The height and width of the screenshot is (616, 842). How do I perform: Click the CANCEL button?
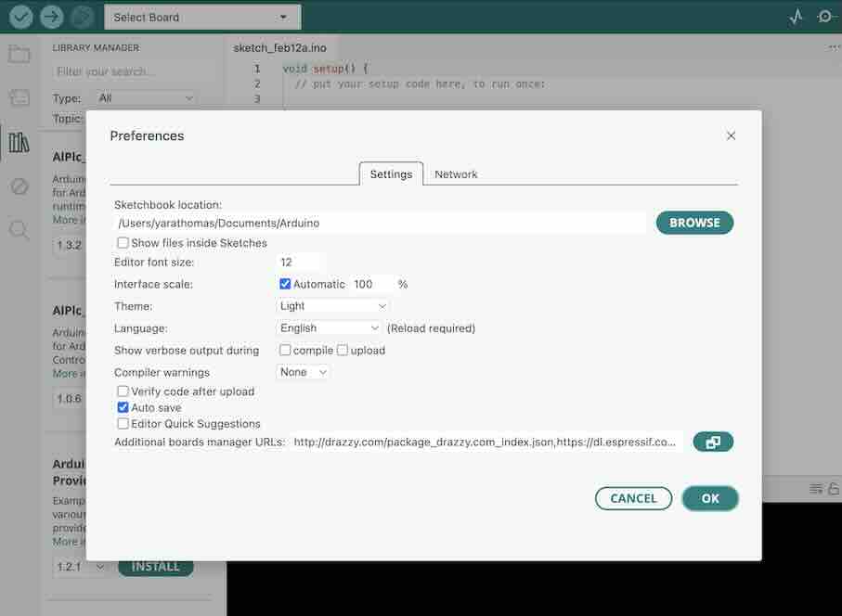[633, 498]
